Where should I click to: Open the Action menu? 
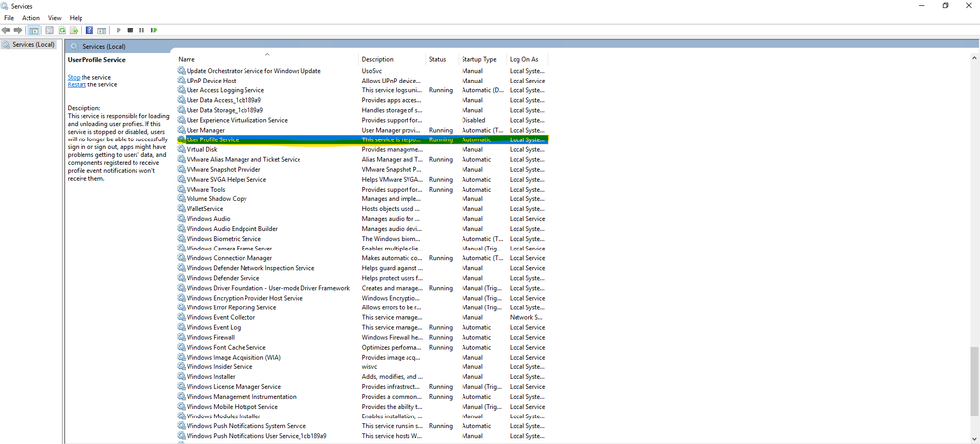pyautogui.click(x=30, y=18)
